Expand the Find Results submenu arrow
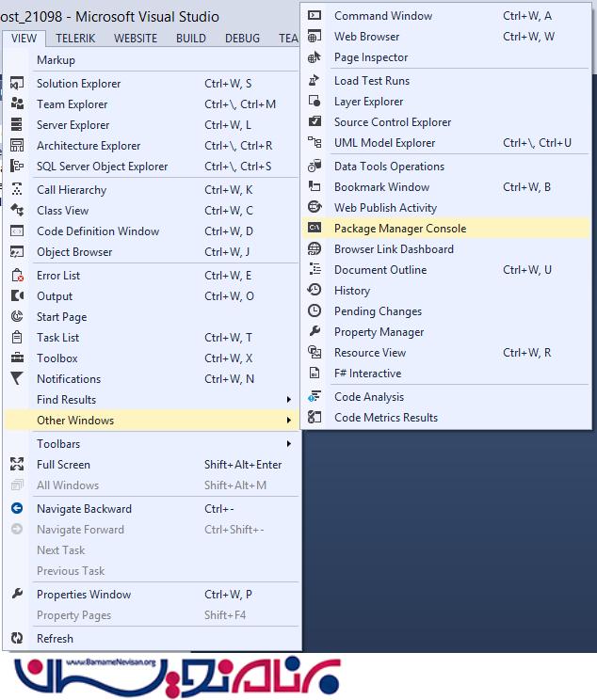The width and height of the screenshot is (597, 700). (288, 400)
